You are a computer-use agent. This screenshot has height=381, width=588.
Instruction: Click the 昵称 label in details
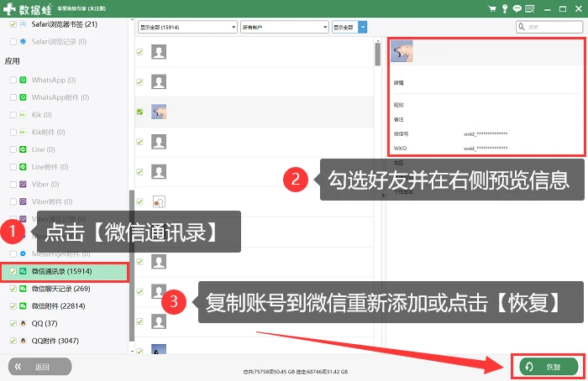click(399, 105)
